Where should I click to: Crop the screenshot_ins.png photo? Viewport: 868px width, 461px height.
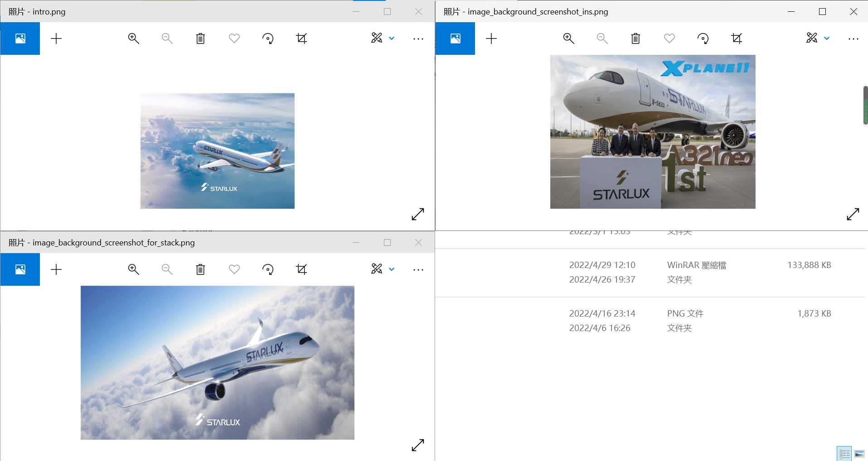pos(737,38)
